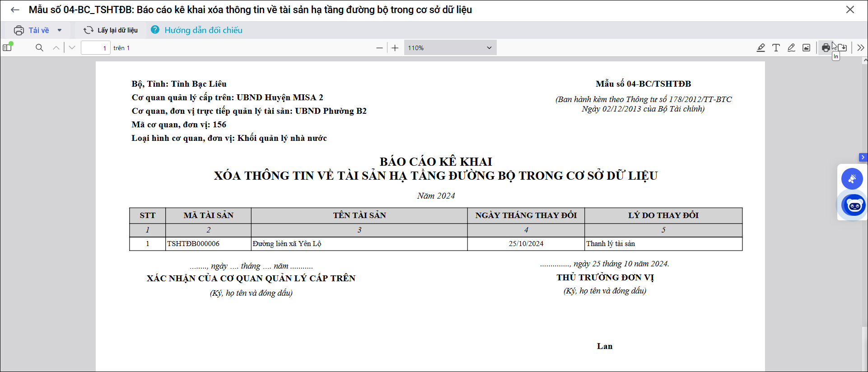Select the freehand draw tool
868x372 pixels.
click(x=791, y=47)
